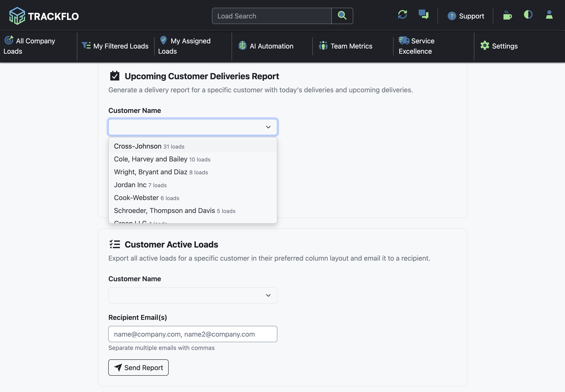Click the Recipient Email(s) input field
The image size is (565, 392).
[193, 334]
